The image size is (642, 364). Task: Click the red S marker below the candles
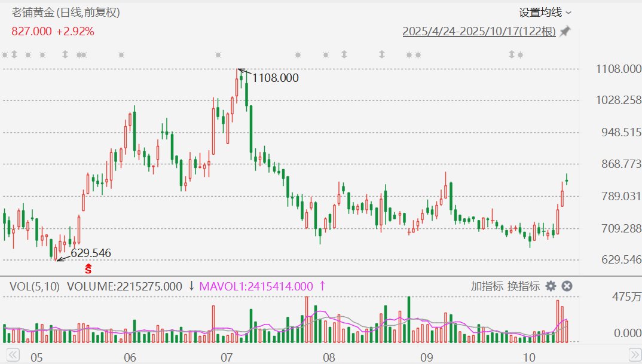tap(88, 269)
